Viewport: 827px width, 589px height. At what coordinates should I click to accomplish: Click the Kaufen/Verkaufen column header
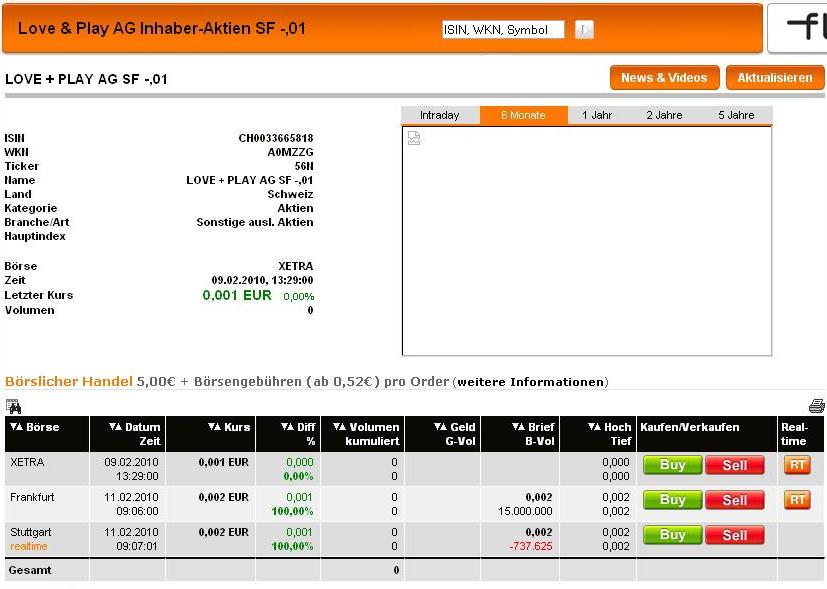689,427
